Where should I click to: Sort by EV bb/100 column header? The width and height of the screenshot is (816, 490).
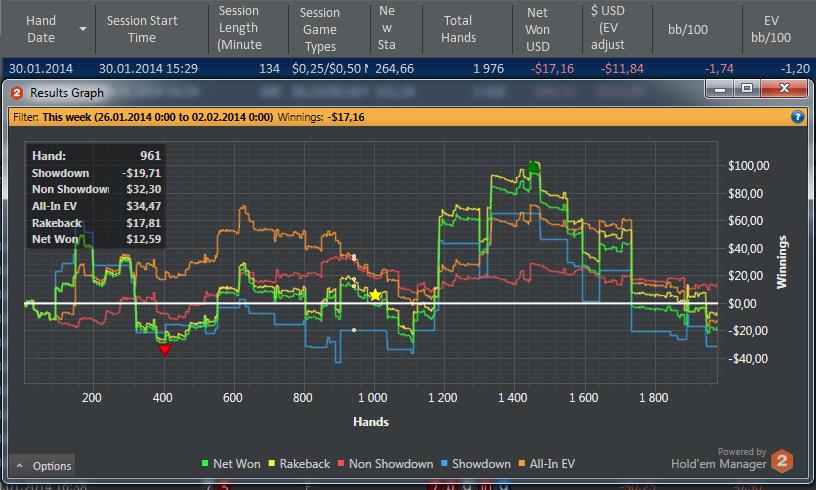click(x=771, y=29)
